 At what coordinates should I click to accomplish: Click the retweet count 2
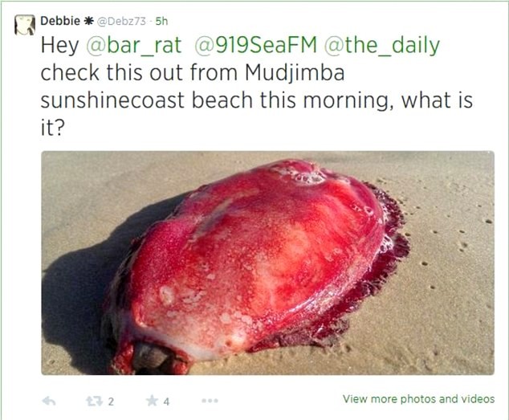click(111, 402)
